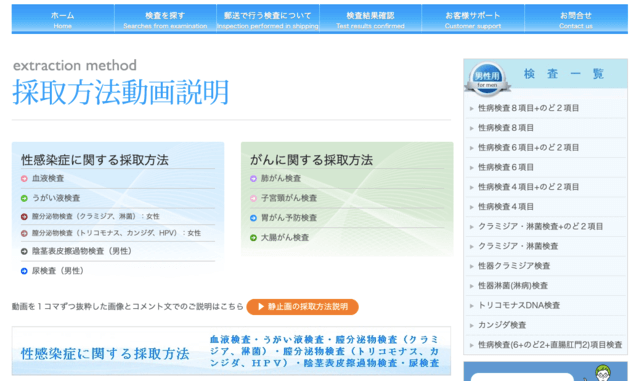Click the 検査一覧 sidebar header
This screenshot has height=381, width=639.
564,74
